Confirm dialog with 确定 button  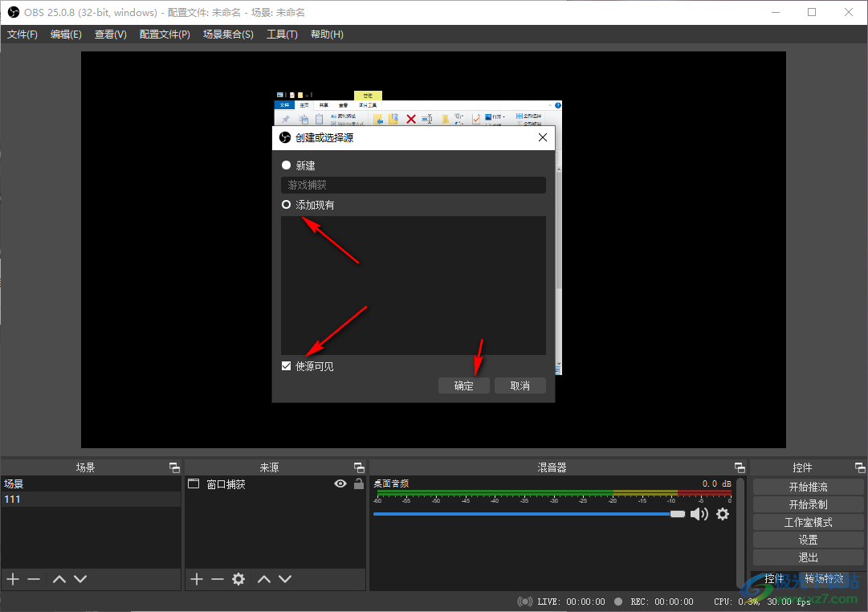coord(464,386)
